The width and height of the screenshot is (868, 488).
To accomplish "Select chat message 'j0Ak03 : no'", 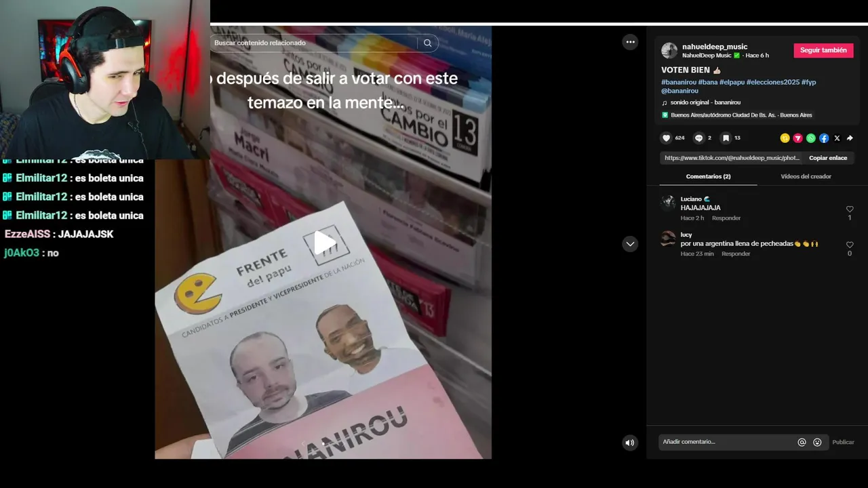I will pyautogui.click(x=31, y=253).
